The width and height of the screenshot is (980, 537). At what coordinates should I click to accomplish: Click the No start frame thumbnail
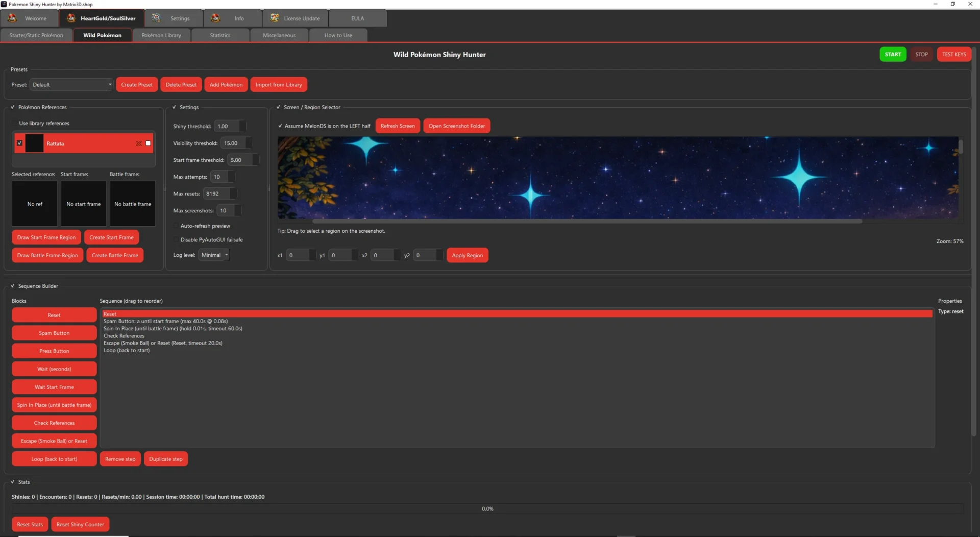pyautogui.click(x=84, y=204)
